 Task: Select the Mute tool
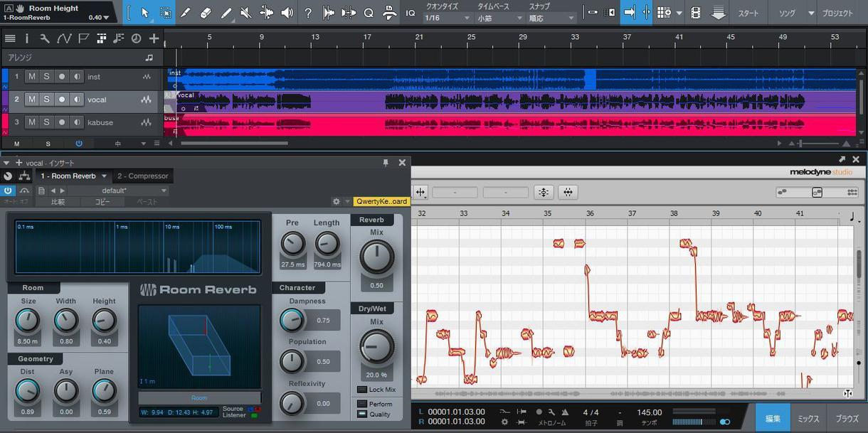point(246,13)
